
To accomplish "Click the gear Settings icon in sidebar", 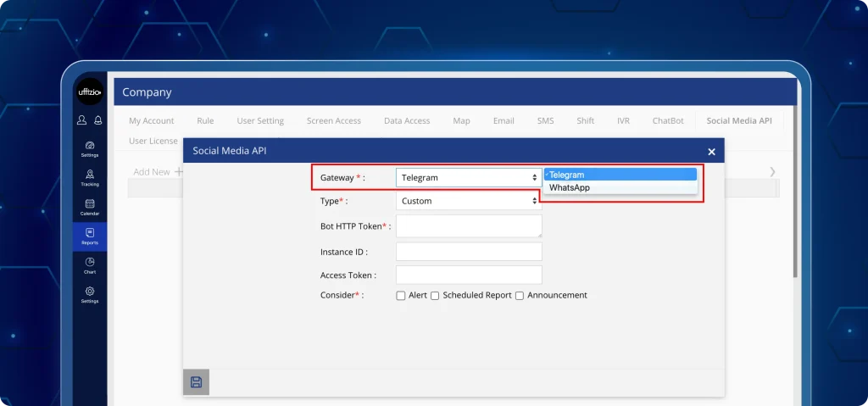I will coord(90,294).
